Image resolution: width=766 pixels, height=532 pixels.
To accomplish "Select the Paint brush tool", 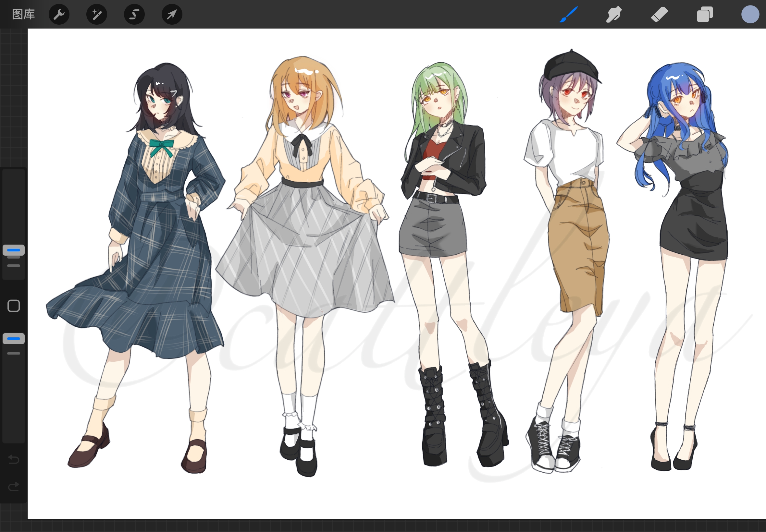I will point(569,14).
